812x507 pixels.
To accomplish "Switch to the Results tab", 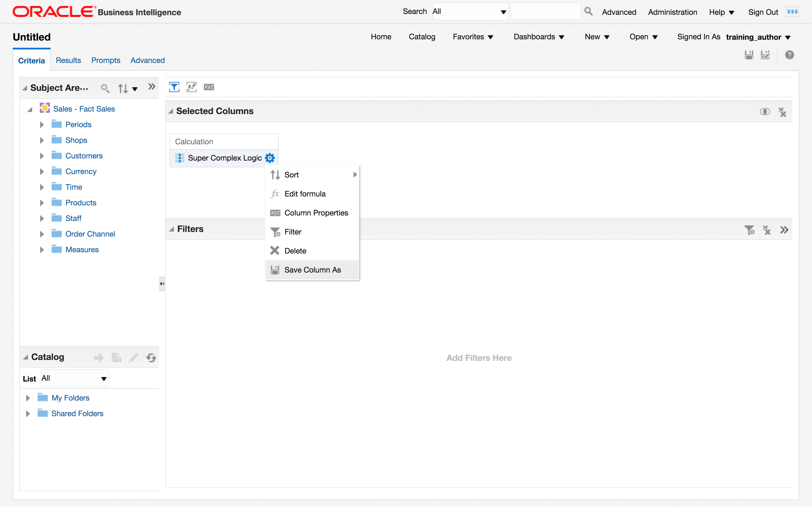I will point(68,60).
